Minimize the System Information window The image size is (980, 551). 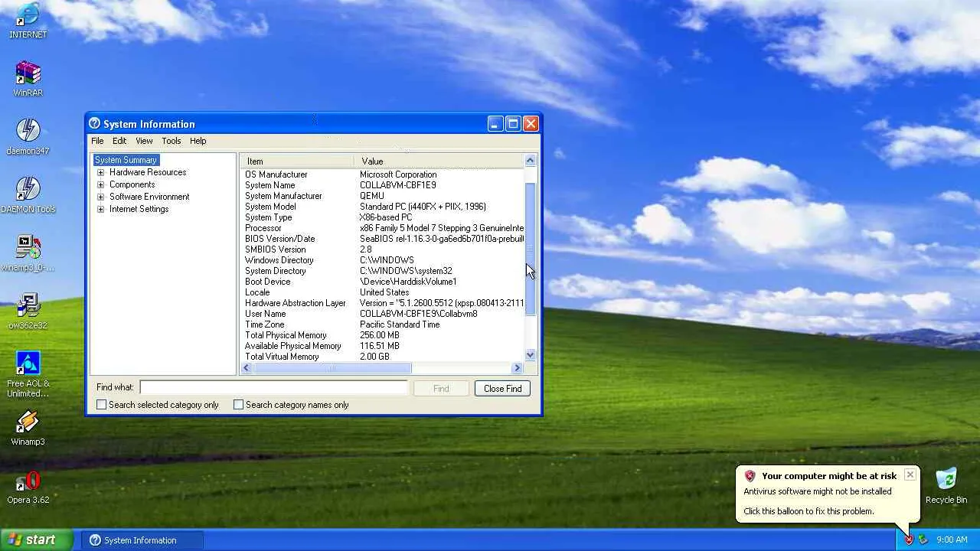[x=495, y=124]
